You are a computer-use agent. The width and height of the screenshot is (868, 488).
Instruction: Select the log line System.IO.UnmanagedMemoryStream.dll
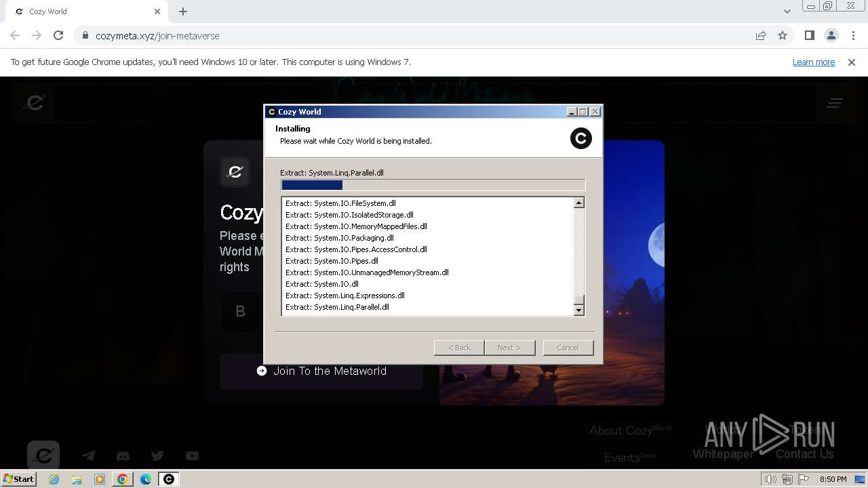[x=367, y=272]
